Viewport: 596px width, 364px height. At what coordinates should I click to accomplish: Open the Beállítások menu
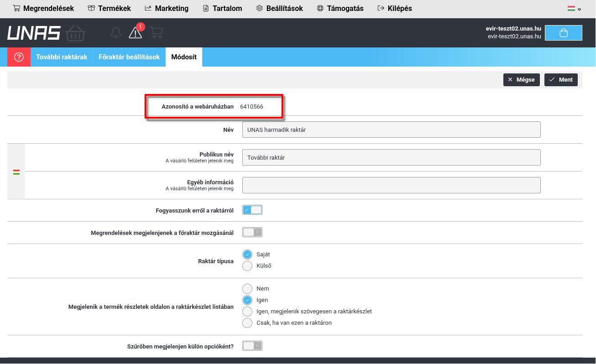(280, 9)
